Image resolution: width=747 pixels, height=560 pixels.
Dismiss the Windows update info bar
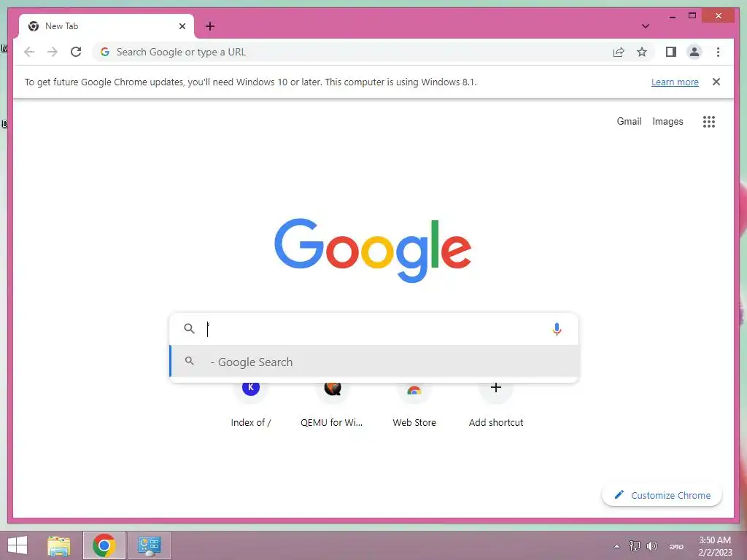716,82
